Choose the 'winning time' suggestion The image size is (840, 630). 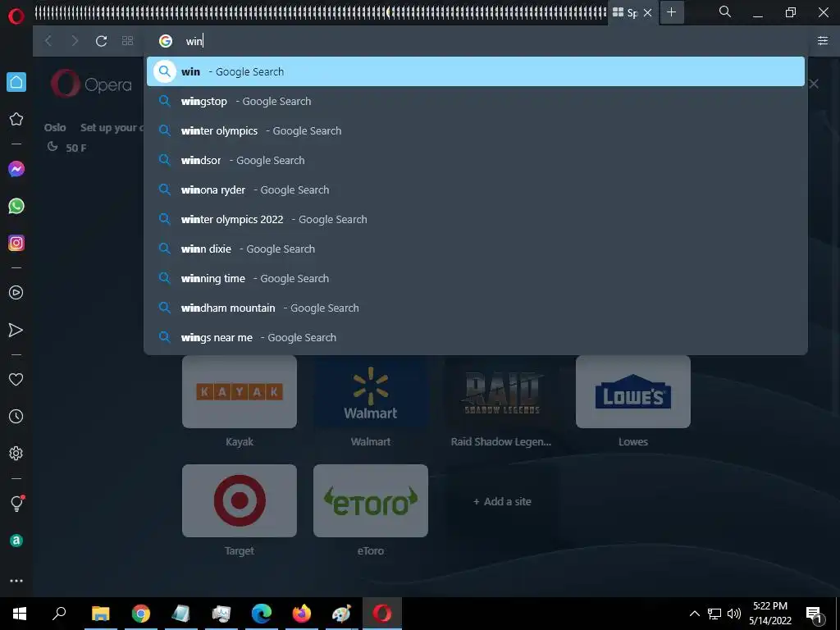point(476,278)
